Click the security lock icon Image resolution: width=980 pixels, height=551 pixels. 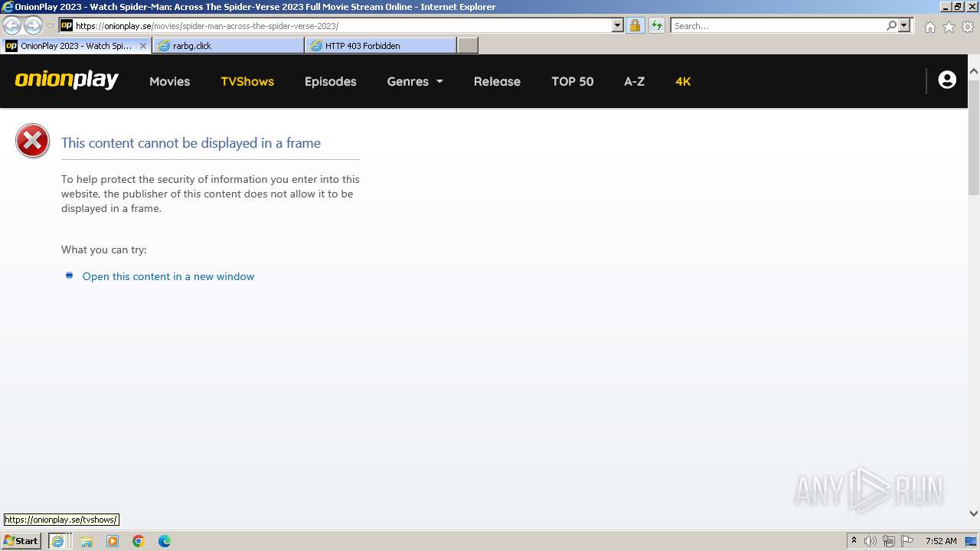635,25
